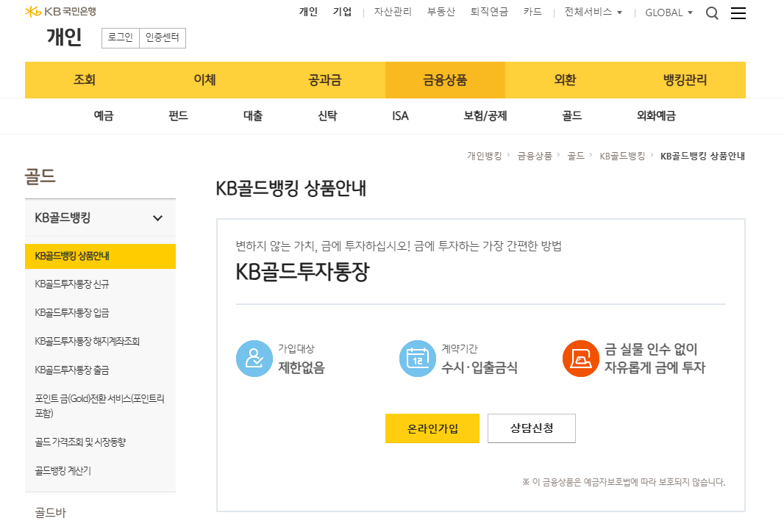This screenshot has height=532, width=784.
Task: Open the 신탁 submenu
Action: tap(327, 116)
